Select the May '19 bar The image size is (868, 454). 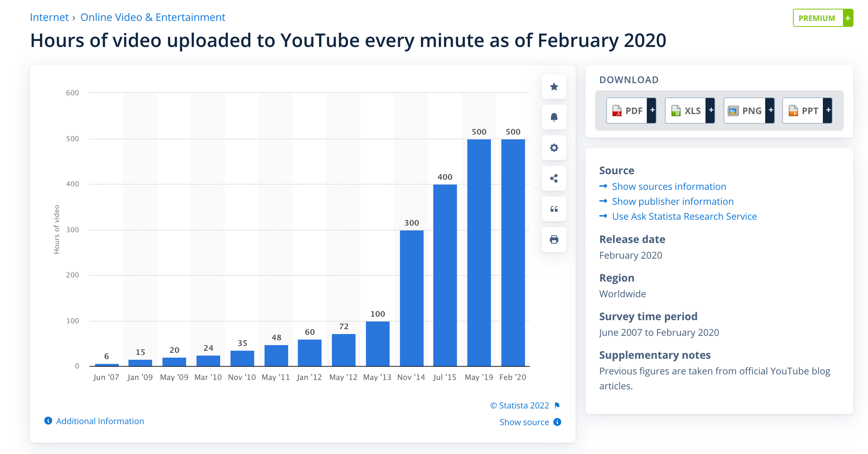pyautogui.click(x=479, y=253)
